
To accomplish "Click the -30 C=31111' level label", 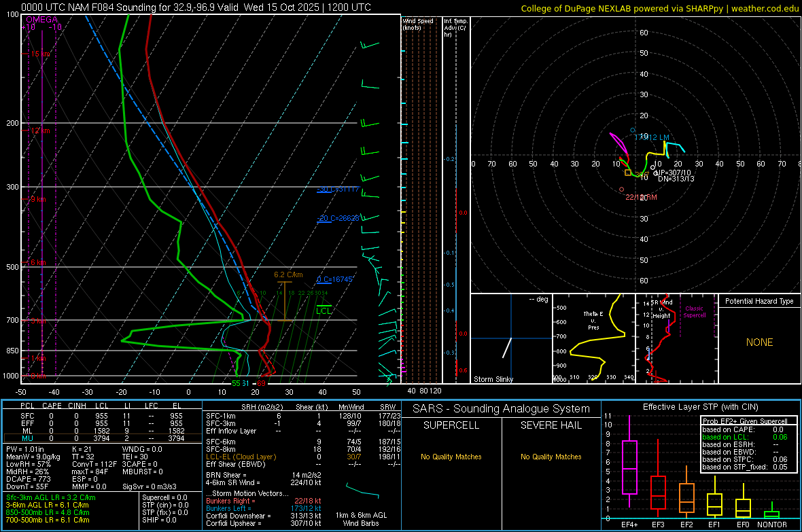I will tap(338, 190).
